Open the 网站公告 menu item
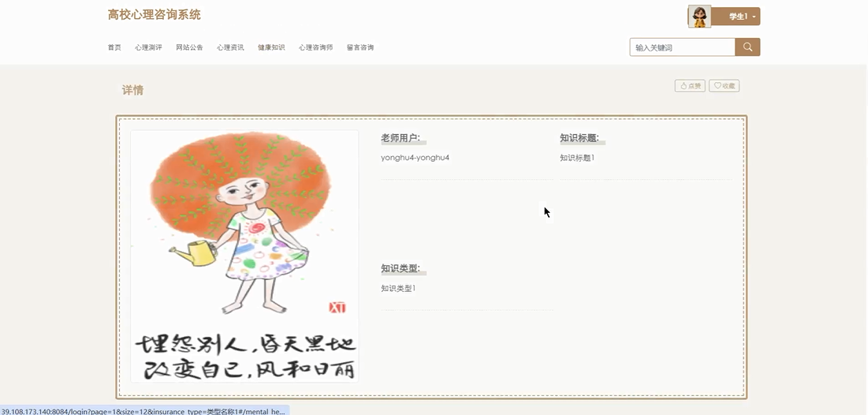 pyautogui.click(x=189, y=47)
